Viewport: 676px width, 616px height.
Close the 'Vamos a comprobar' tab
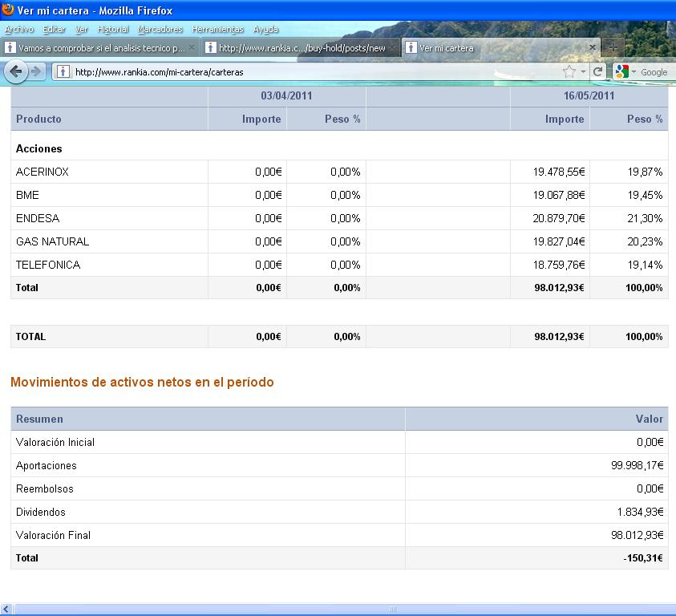pyautogui.click(x=192, y=47)
